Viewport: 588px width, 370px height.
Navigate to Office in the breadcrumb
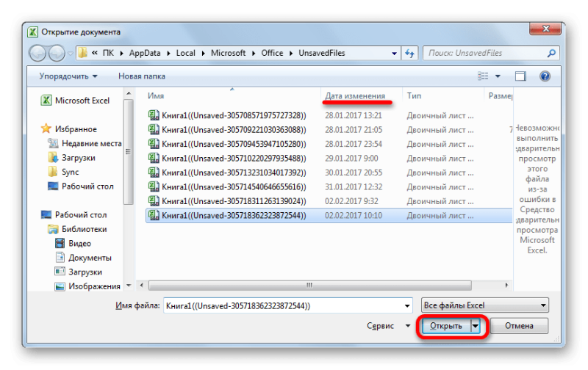click(x=272, y=53)
